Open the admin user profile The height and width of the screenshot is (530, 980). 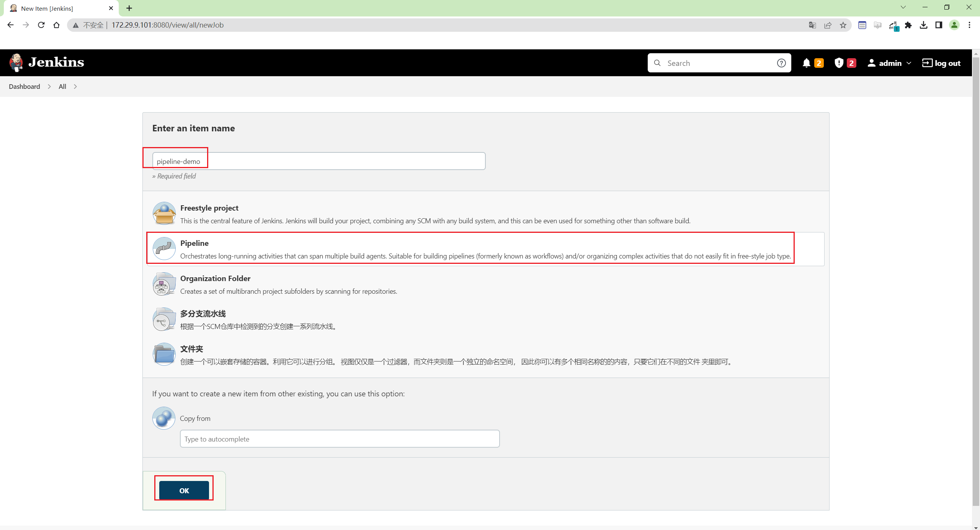pos(884,63)
